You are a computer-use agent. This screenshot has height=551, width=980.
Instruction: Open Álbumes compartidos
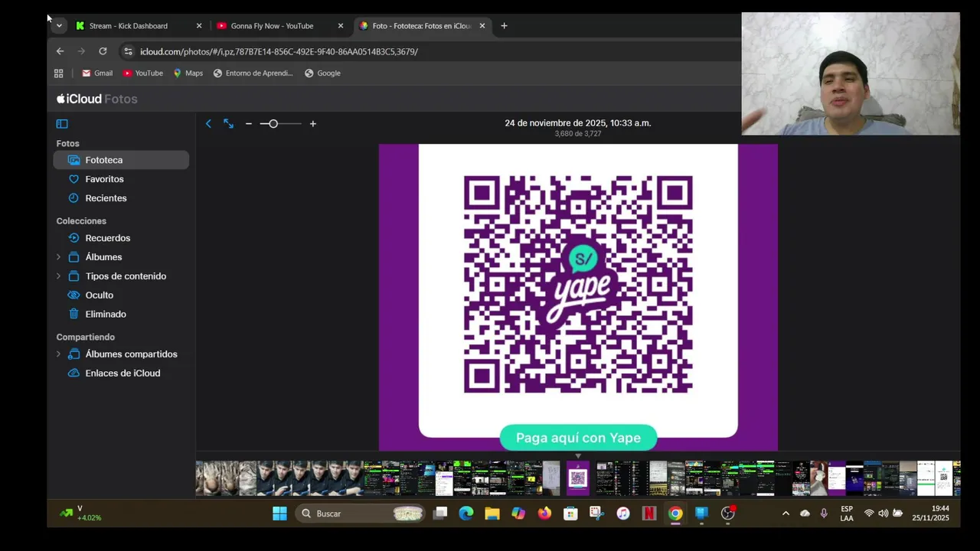click(x=131, y=354)
